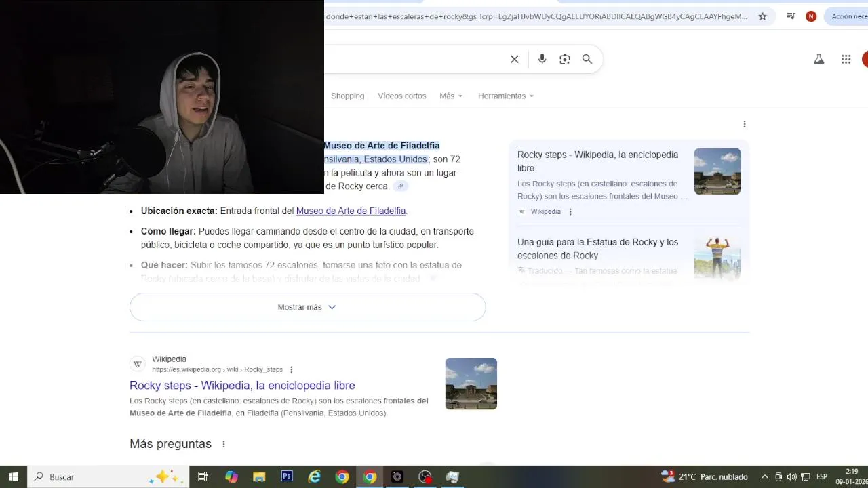Launch Copilot from the taskbar
Screen dimensions: 868x488
(x=231, y=477)
